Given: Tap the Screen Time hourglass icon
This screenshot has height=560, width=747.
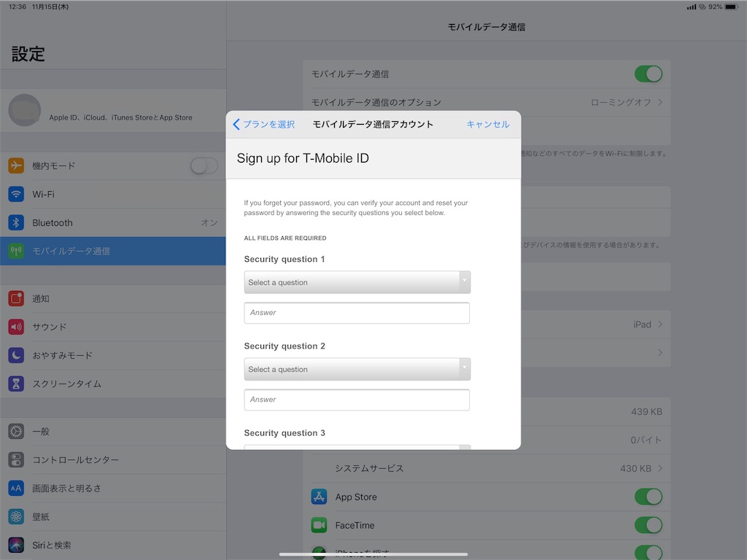Looking at the screenshot, I should point(16,384).
